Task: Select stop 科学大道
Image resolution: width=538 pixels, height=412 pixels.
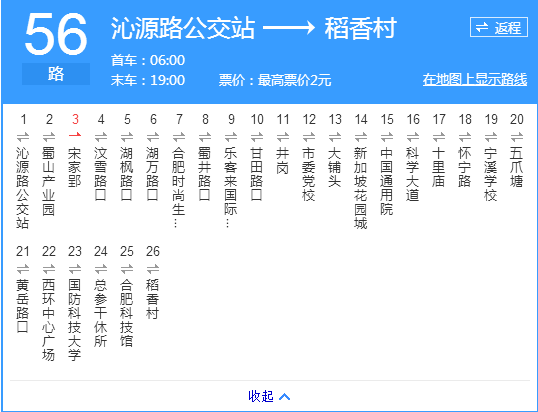Action: click(x=413, y=174)
